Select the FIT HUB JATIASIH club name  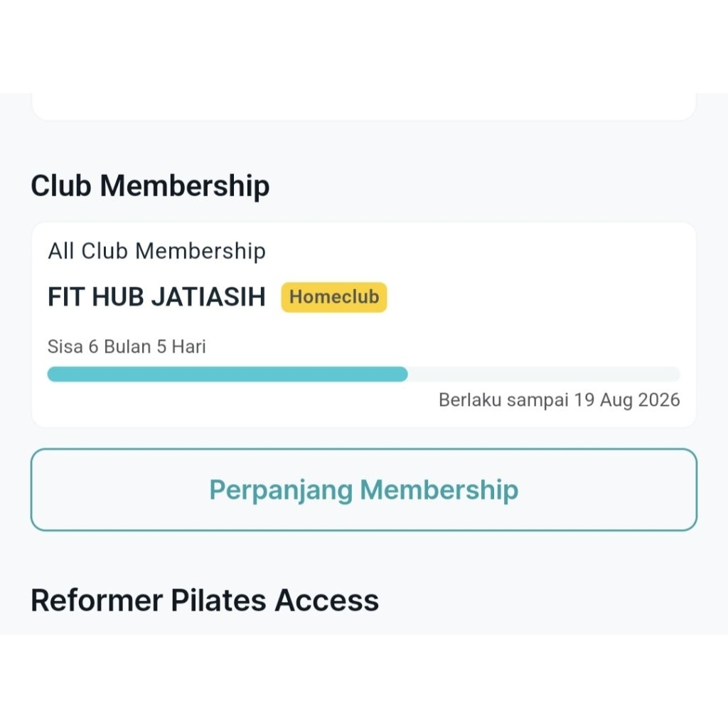click(155, 296)
